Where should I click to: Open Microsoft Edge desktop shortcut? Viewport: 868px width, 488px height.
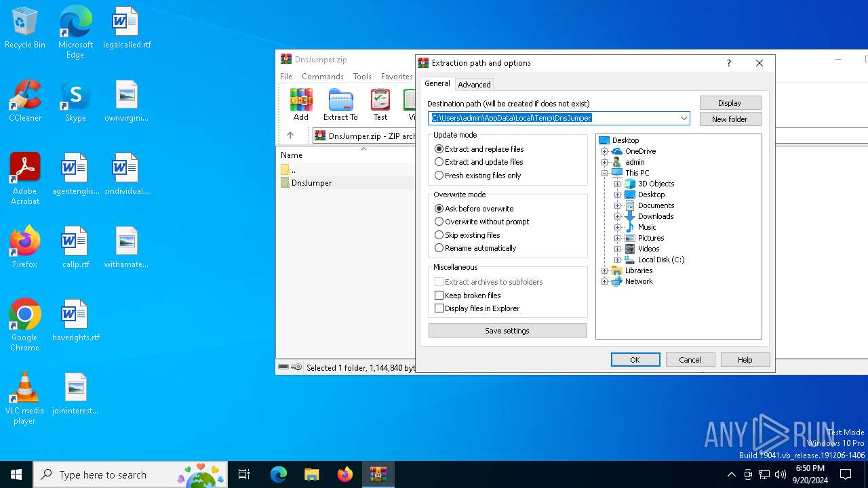coord(75,33)
